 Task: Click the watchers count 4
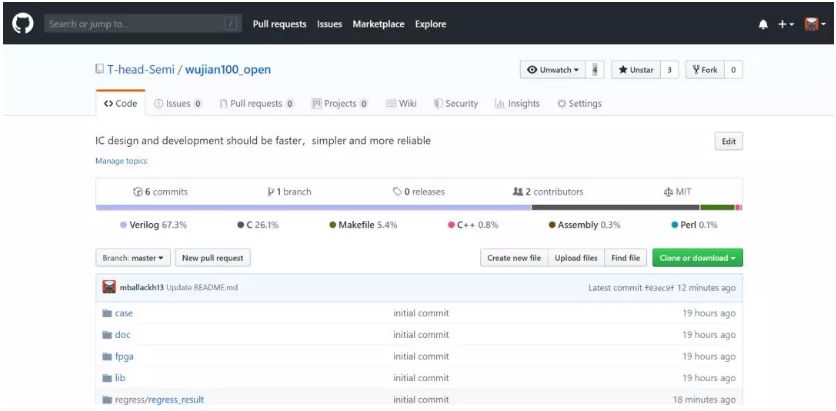(594, 70)
